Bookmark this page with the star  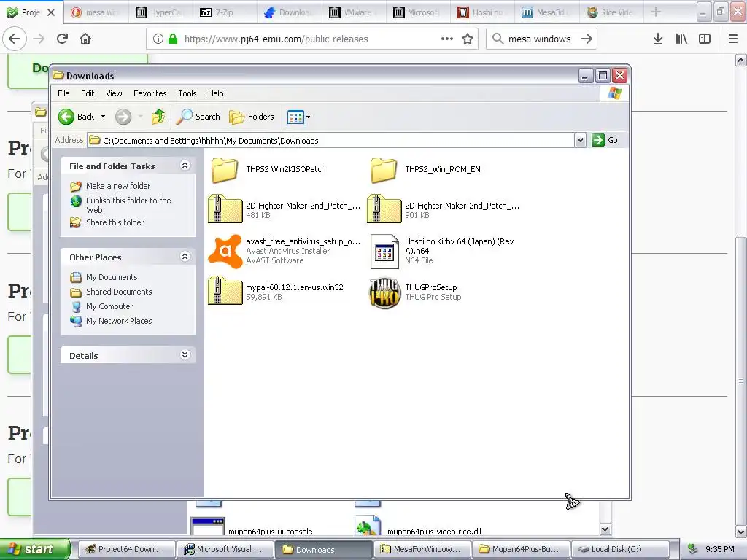[468, 39]
